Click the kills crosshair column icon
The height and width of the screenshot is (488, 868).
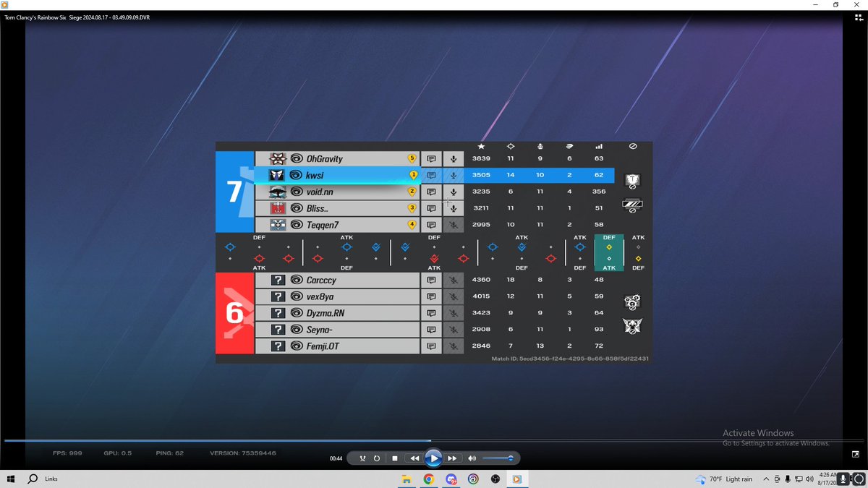click(511, 146)
